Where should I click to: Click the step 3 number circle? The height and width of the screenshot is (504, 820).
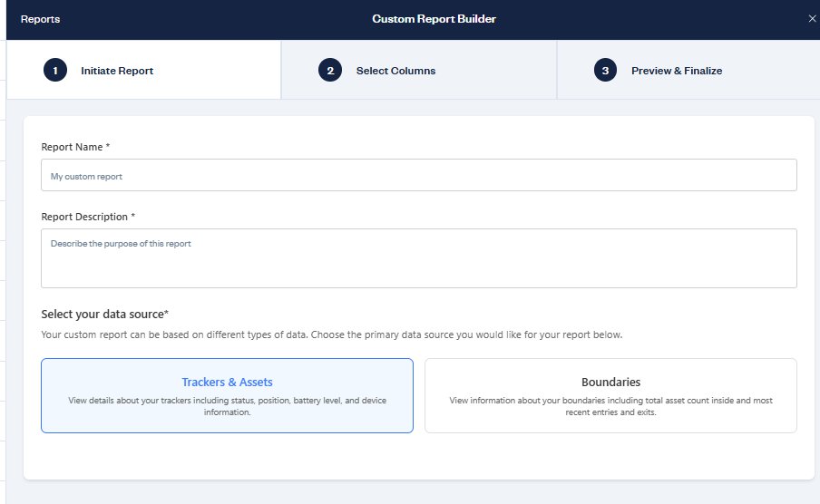pos(605,71)
